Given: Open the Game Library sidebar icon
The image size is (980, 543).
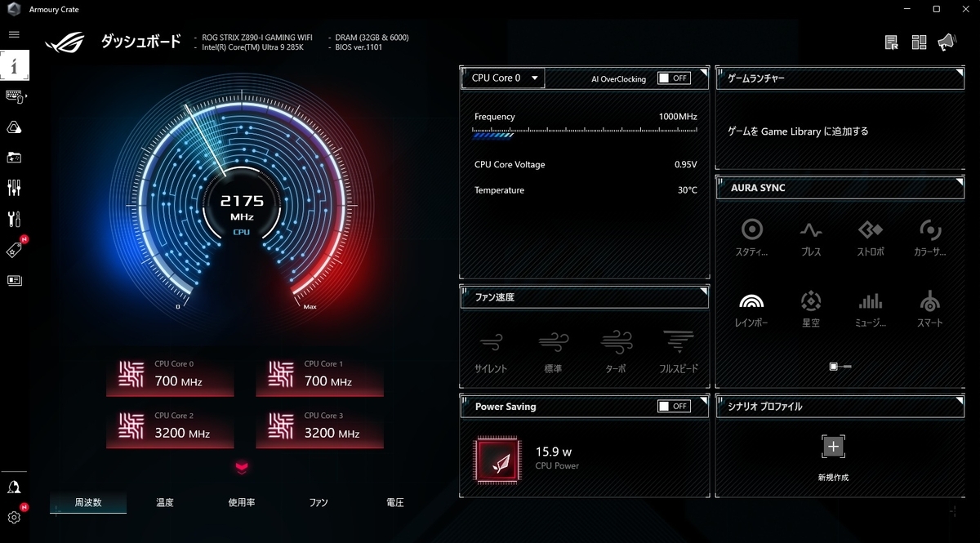Looking at the screenshot, I should click(14, 158).
